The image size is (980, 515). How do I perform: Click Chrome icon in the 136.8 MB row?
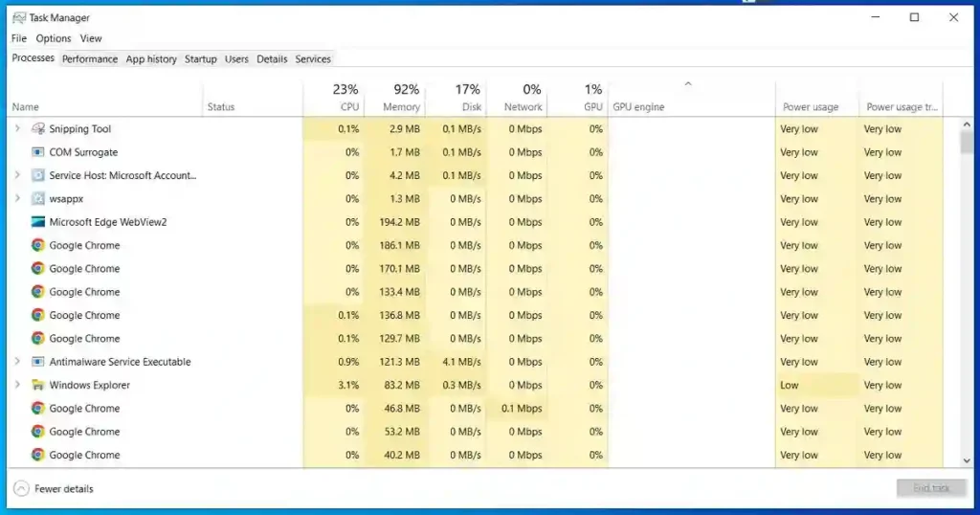pyautogui.click(x=38, y=315)
